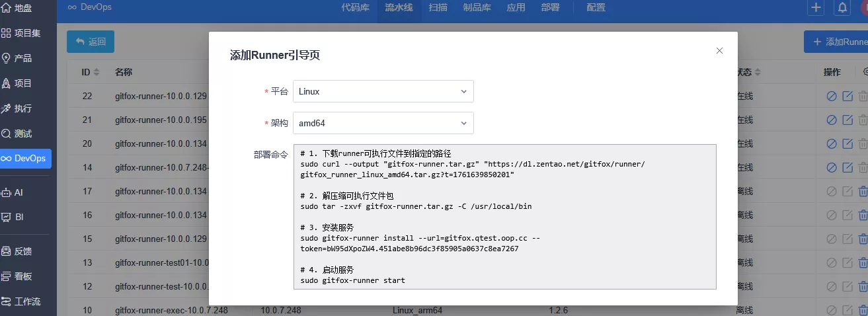Click the 添加Runner button
Screen dimensions: 868x316
[836, 42]
